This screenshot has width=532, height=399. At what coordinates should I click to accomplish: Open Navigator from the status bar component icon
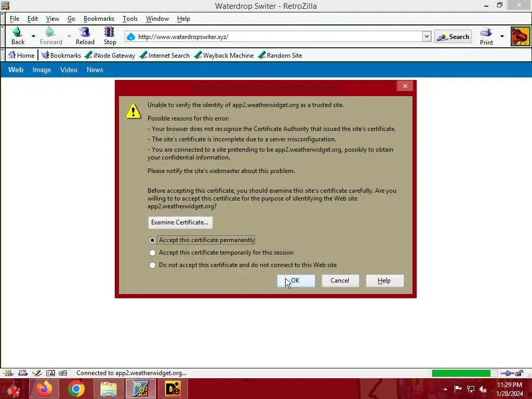pos(8,373)
